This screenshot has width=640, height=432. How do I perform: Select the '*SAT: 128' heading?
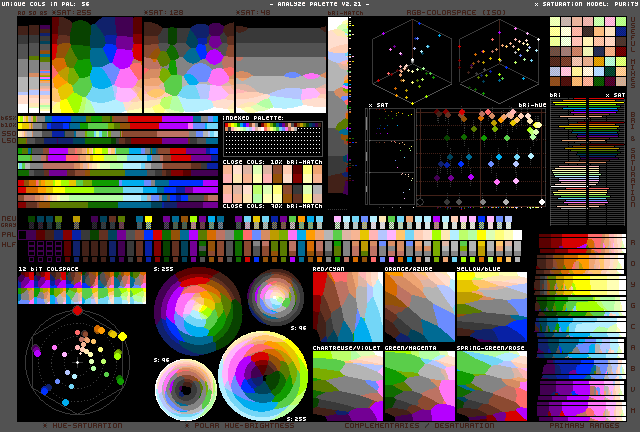pyautogui.click(x=163, y=13)
